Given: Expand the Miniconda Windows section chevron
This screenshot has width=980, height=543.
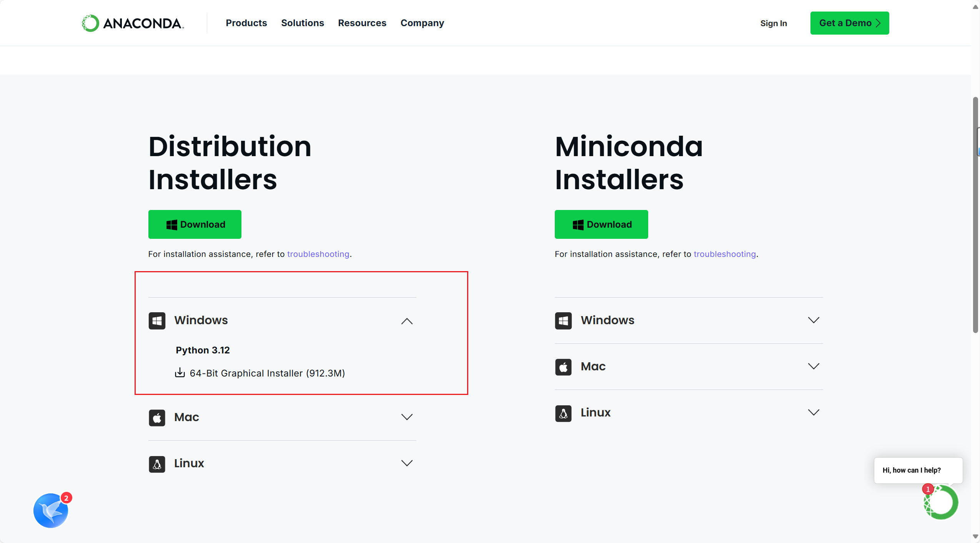Looking at the screenshot, I should pos(814,320).
